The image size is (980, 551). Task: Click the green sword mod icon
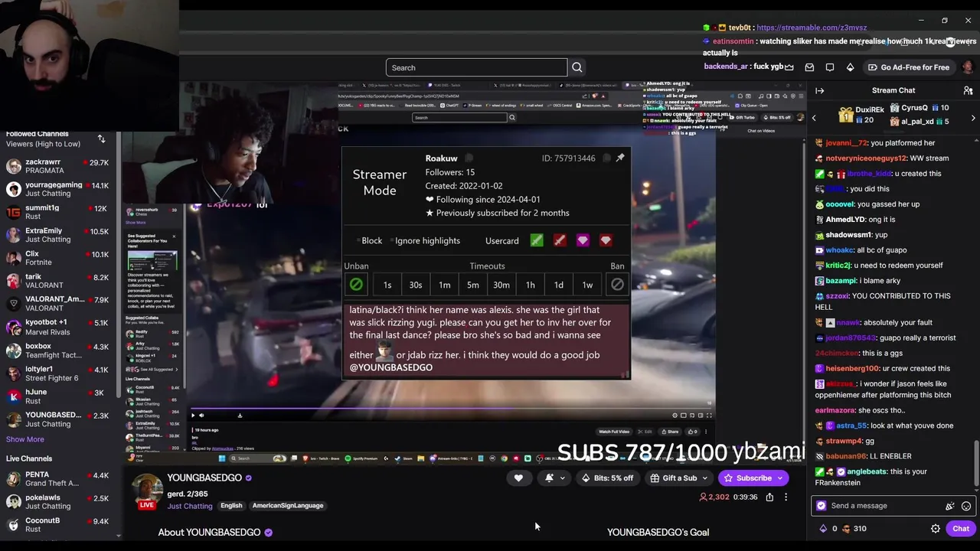[x=537, y=240]
